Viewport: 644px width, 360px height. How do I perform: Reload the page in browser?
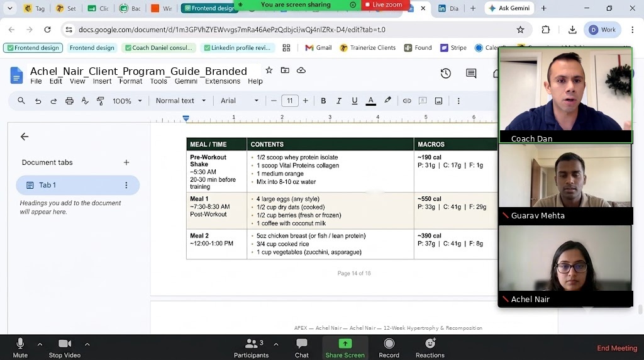48,30
